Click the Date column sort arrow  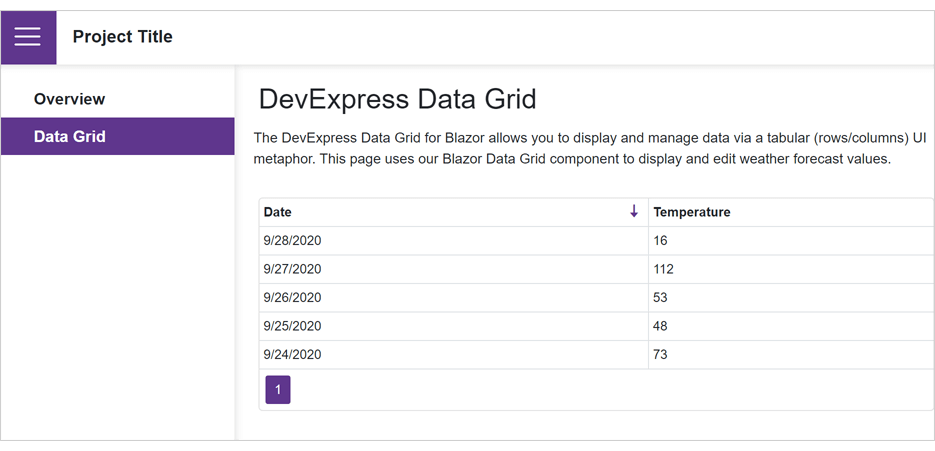[x=633, y=212]
